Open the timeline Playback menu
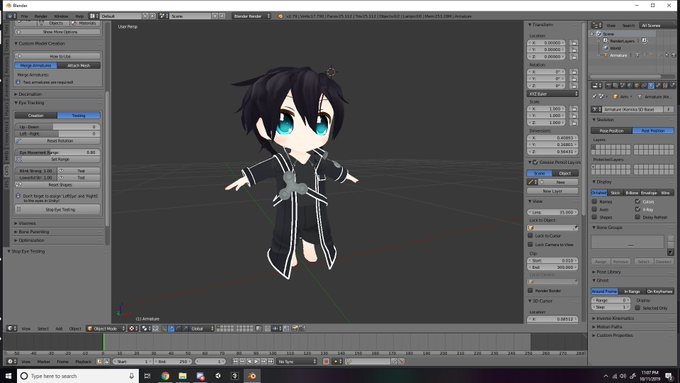The width and height of the screenshot is (680, 383). pos(83,362)
